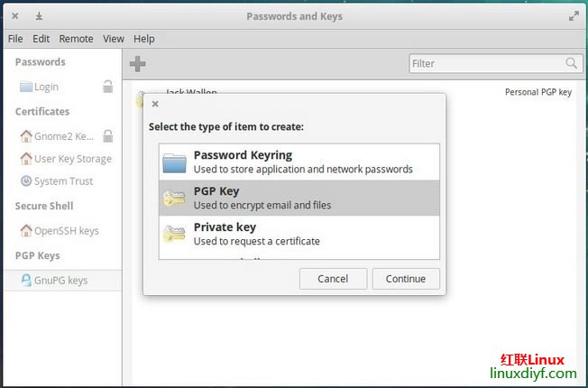
Task: Select User Key Storage in sidebar
Action: [x=72, y=159]
